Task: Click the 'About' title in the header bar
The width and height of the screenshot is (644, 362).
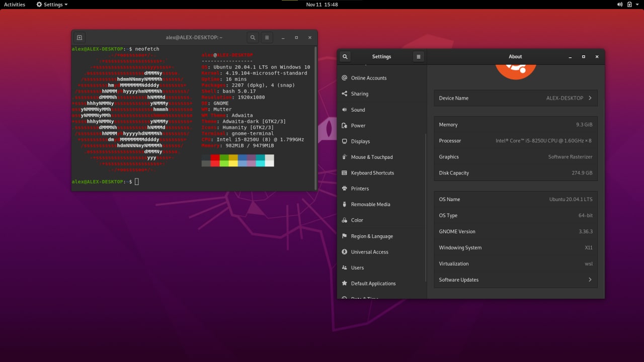Action: (515, 57)
